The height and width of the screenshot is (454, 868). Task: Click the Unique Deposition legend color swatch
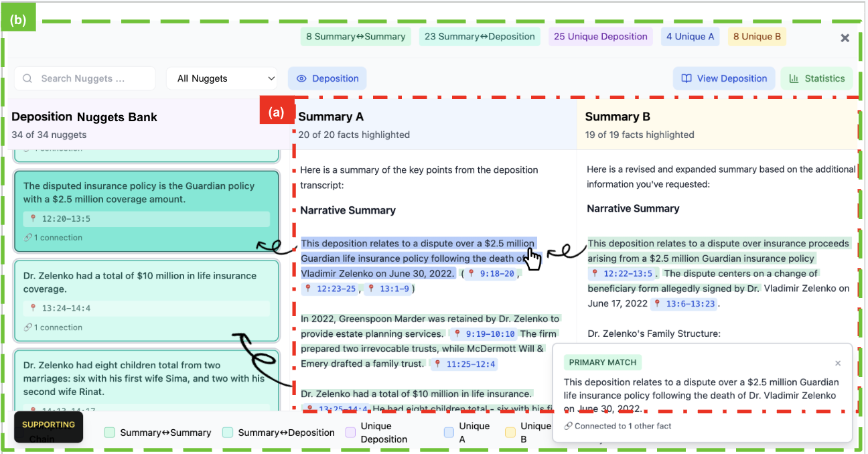click(x=350, y=433)
